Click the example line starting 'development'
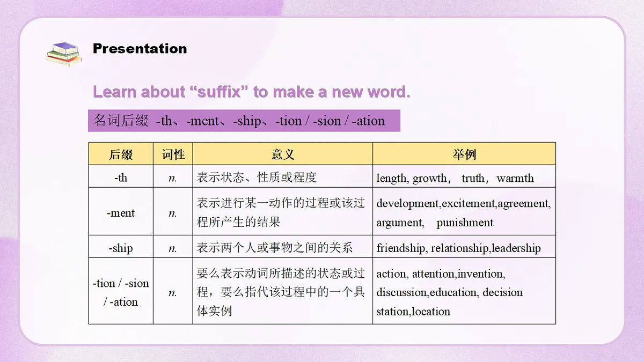Image resolution: width=644 pixels, height=362 pixels. [463, 203]
